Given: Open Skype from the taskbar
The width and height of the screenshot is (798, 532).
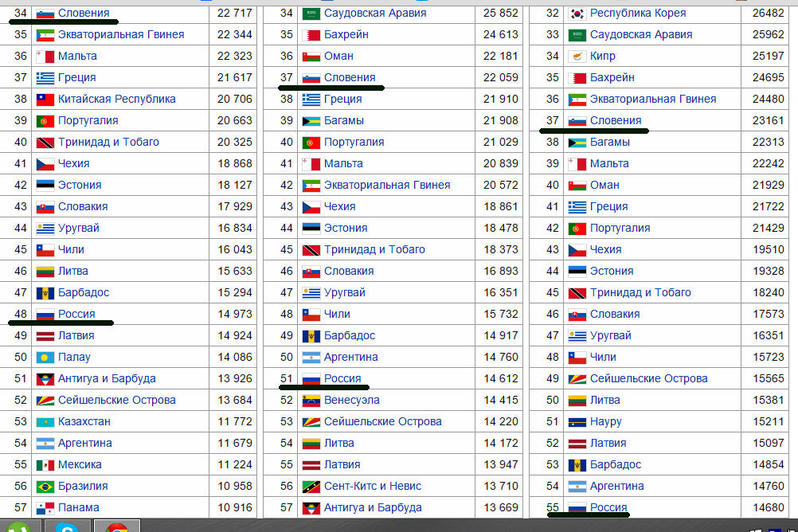Looking at the screenshot, I should (67, 526).
